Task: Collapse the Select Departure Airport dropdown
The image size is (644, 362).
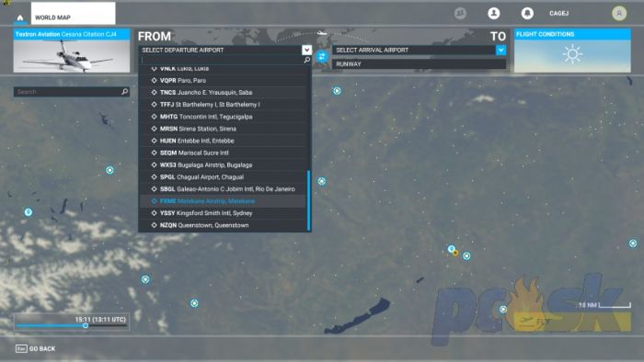Action: (x=306, y=50)
